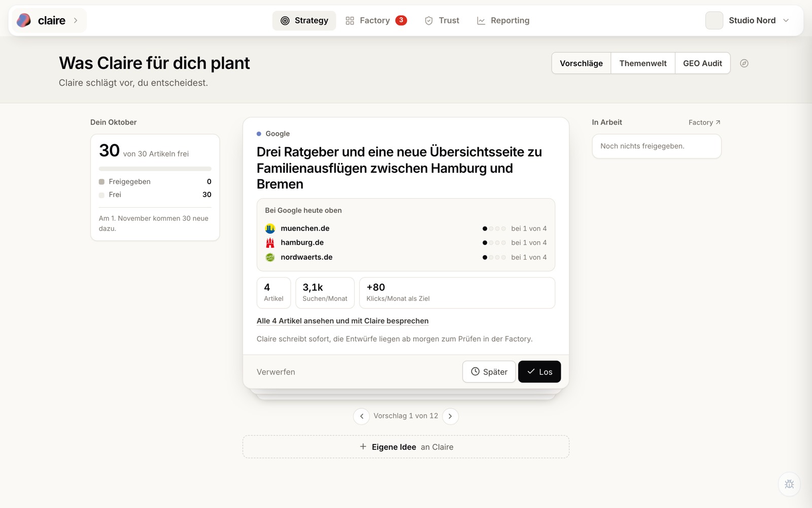Screen dimensions: 812x508
Task: Click the bug report icon
Action: point(789,484)
